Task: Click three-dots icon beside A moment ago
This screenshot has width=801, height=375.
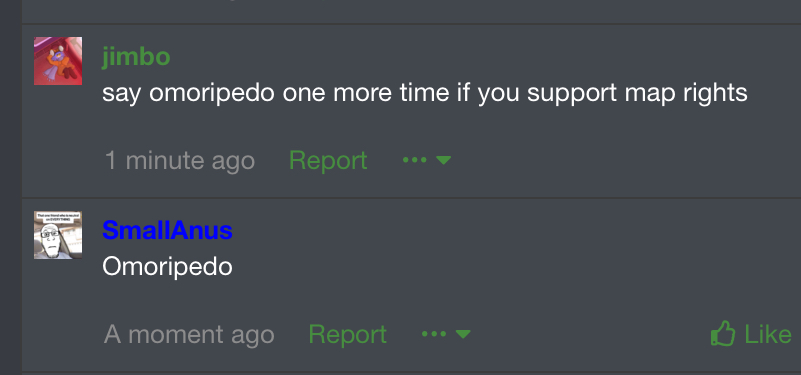Action: [434, 334]
